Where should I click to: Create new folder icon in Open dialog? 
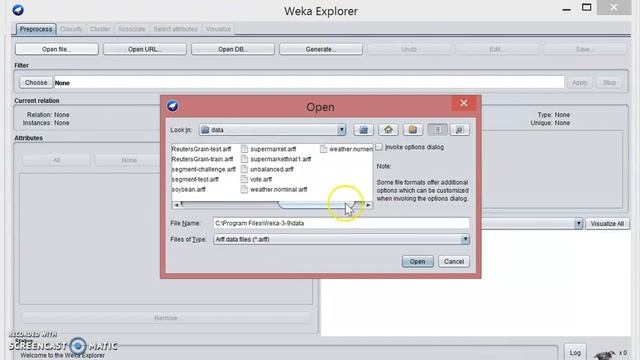(413, 130)
